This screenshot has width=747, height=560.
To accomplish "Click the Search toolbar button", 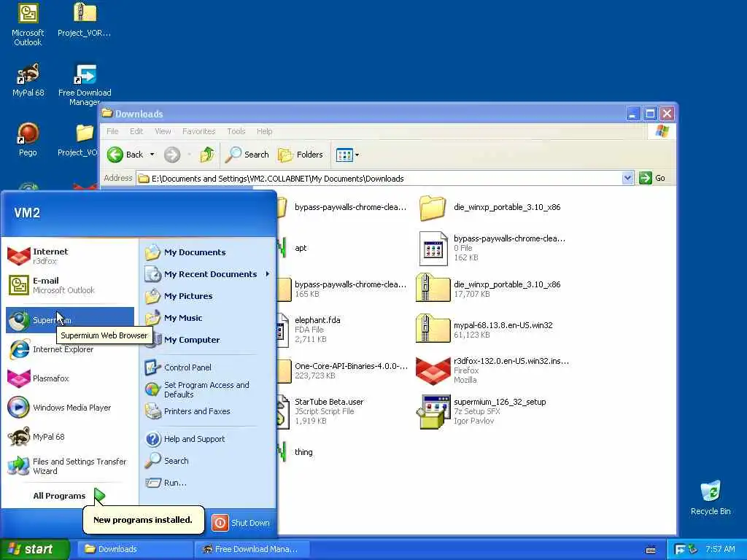I will (x=247, y=155).
